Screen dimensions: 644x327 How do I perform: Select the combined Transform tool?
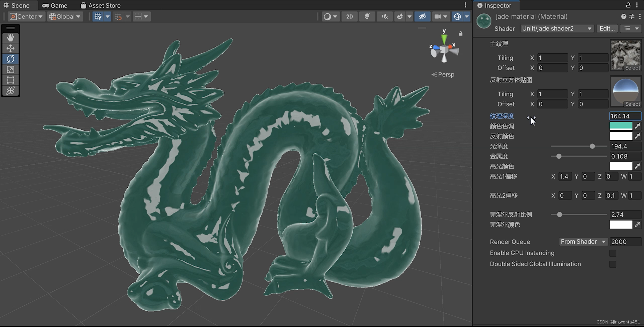click(10, 90)
